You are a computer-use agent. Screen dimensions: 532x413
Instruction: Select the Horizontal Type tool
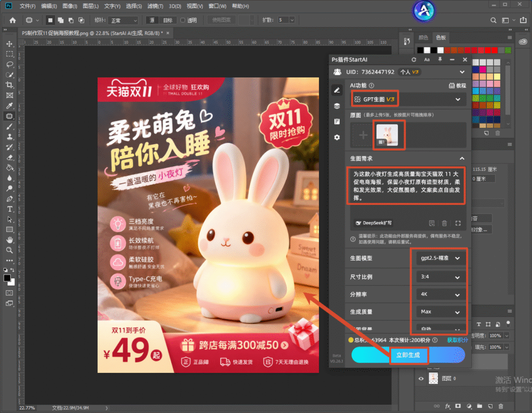(x=9, y=209)
